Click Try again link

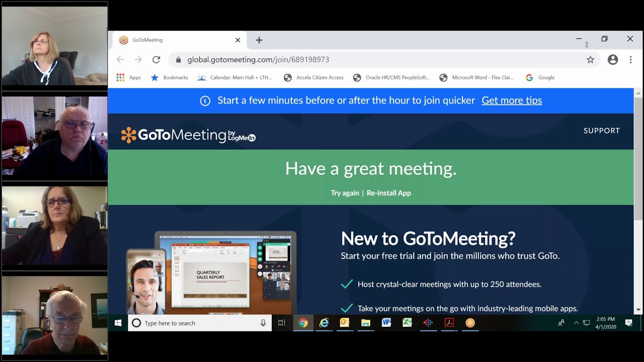click(345, 193)
